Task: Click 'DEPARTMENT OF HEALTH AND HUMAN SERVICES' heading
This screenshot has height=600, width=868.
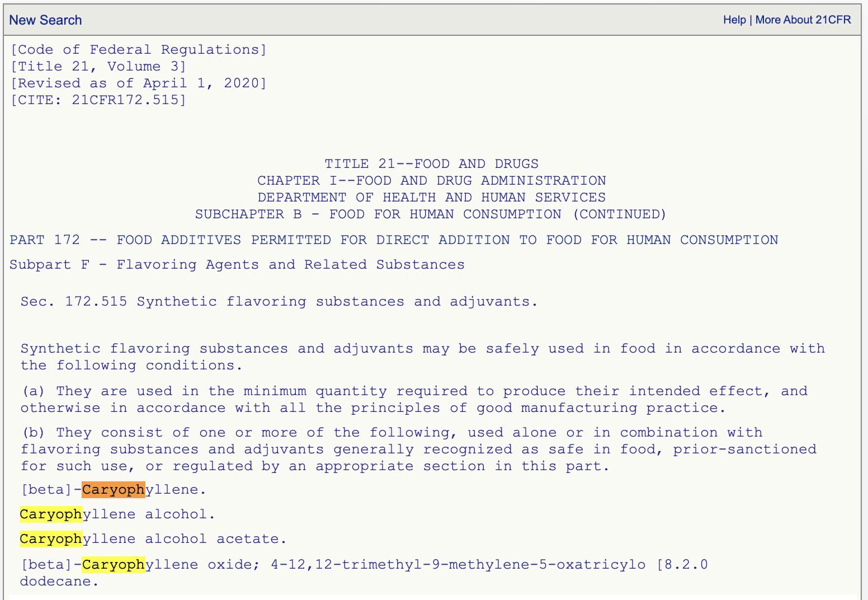Action: click(x=431, y=198)
